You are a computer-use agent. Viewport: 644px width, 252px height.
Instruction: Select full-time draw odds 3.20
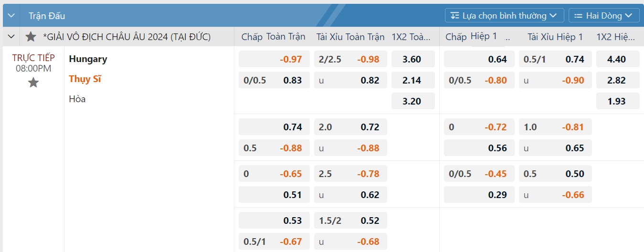click(413, 101)
